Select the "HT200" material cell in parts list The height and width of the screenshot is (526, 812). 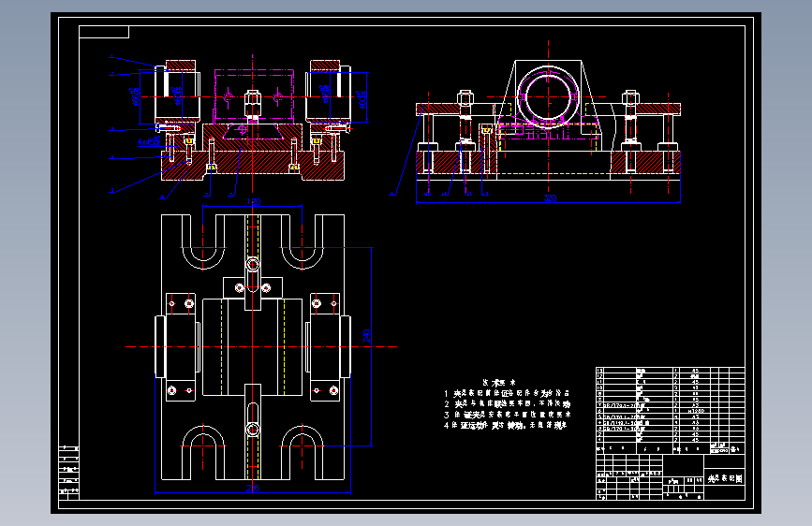click(696, 411)
